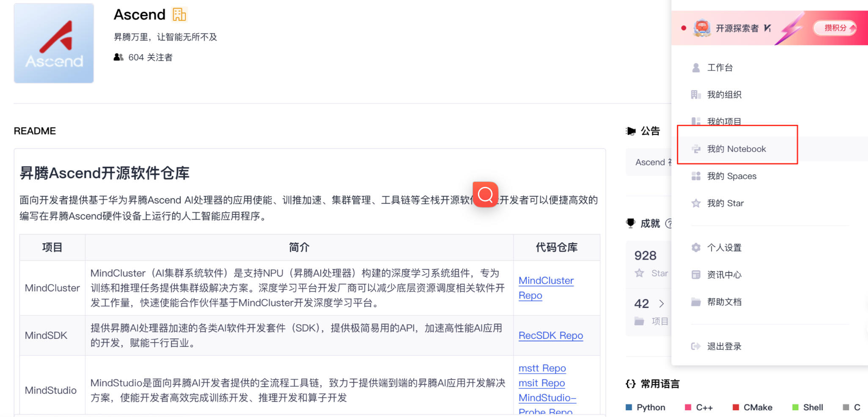Click the help question mark beside 成就

click(x=669, y=223)
